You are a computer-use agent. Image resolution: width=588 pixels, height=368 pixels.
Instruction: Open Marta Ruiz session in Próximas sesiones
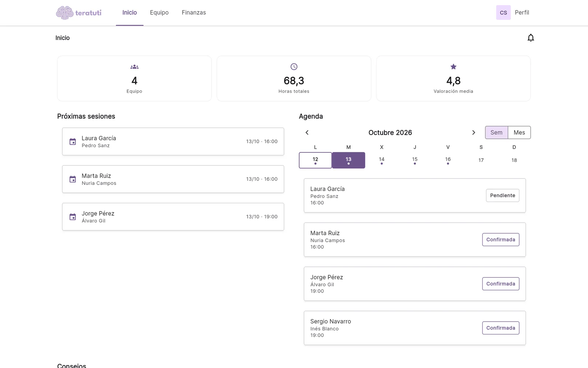(x=173, y=179)
